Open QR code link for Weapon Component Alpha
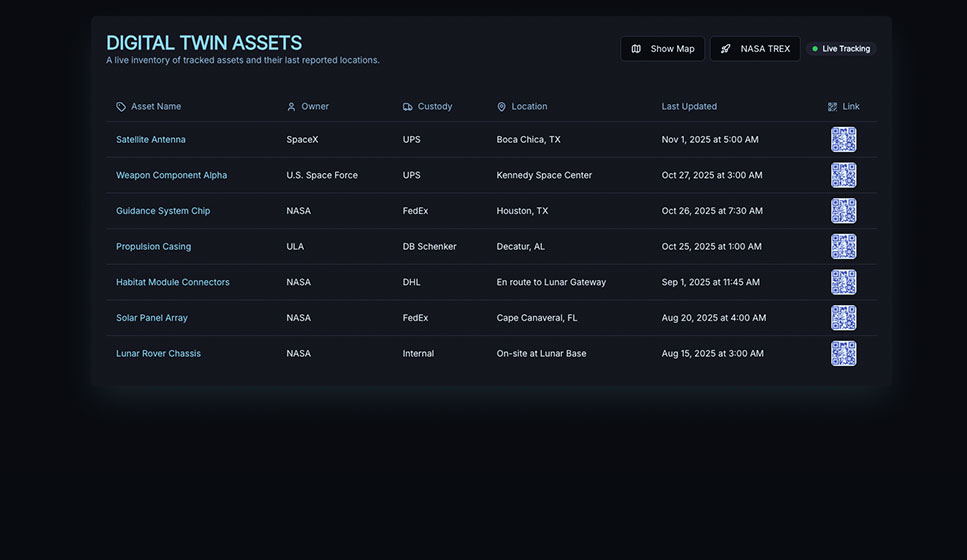Image resolution: width=967 pixels, height=560 pixels. tap(843, 175)
